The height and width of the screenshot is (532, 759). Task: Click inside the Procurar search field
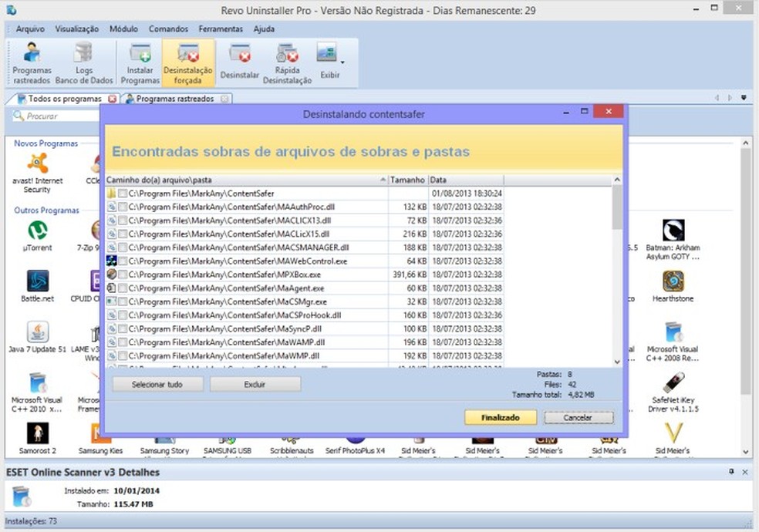point(54,115)
